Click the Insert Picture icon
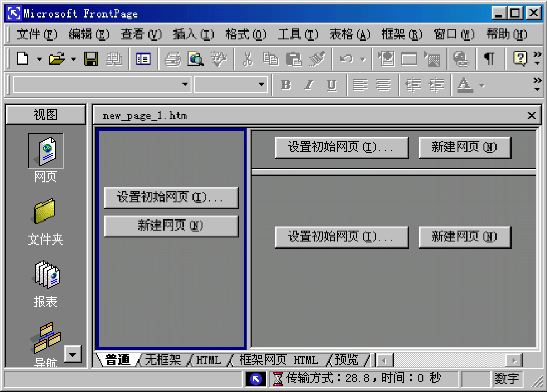The width and height of the screenshot is (547, 392). (x=432, y=59)
